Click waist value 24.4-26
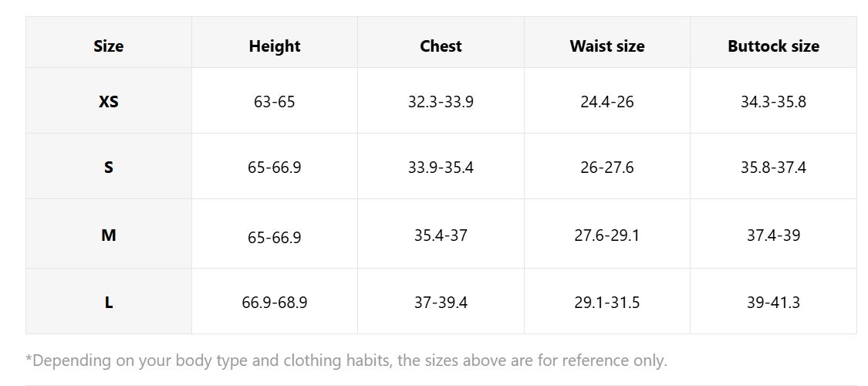This screenshot has height=386, width=868. pos(607,102)
